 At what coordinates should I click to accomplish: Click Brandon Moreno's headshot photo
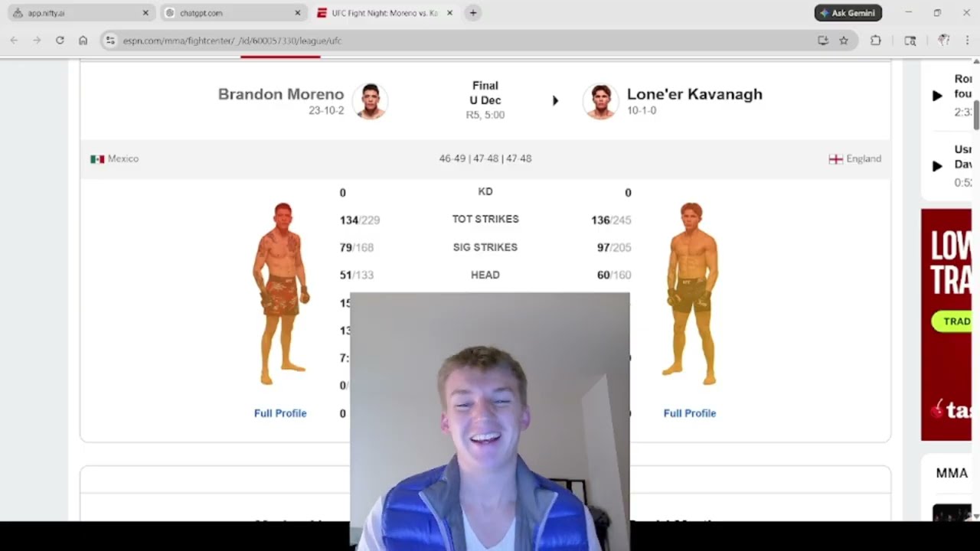pos(371,101)
